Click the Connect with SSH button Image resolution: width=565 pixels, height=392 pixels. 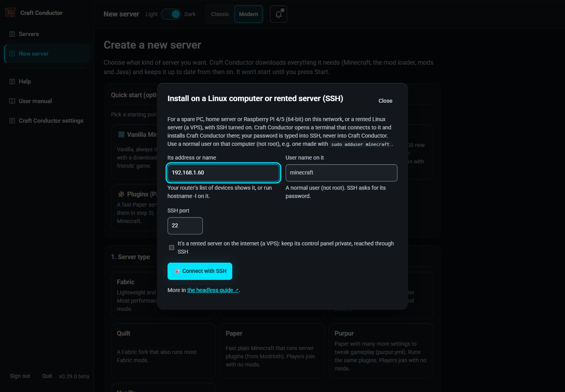coord(200,271)
